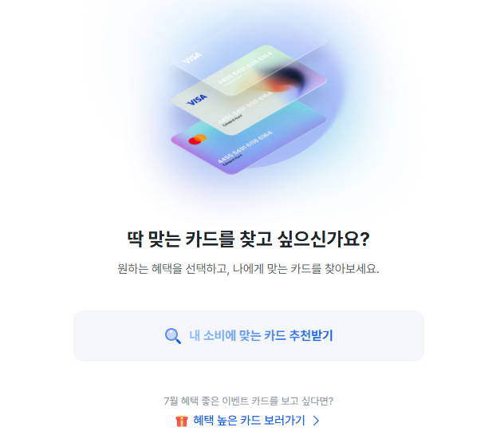504x439 pixels.
Task: Click the card number on middle VISA card
Action: point(245,108)
